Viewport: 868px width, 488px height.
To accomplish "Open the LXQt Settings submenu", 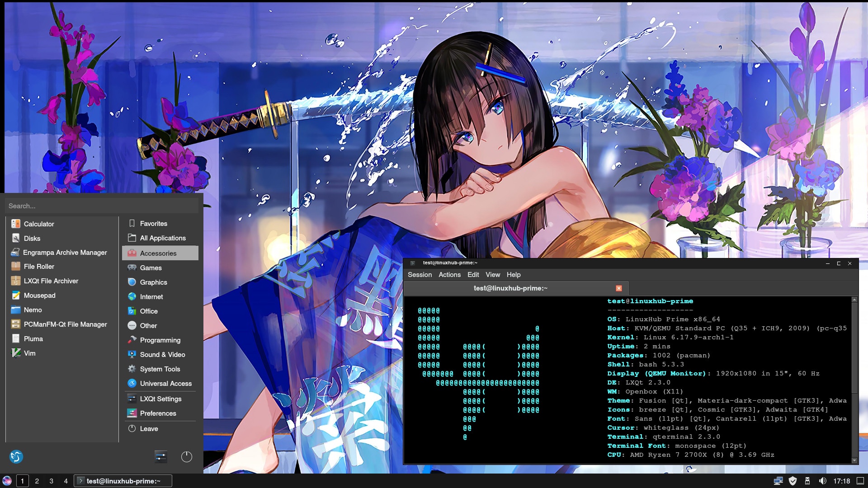I will point(160,399).
